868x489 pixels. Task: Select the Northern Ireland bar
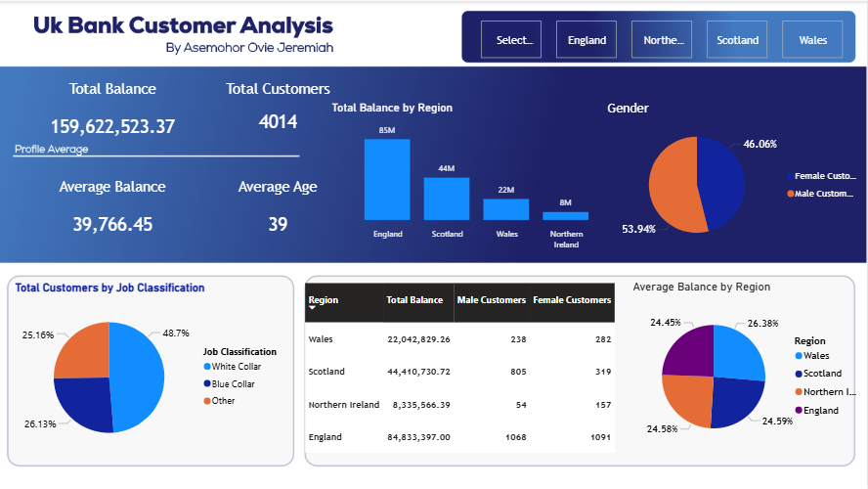coord(565,216)
